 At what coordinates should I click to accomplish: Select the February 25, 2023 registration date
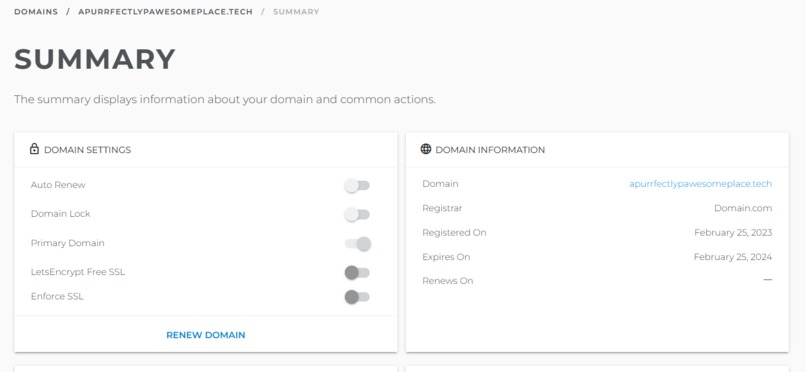733,232
